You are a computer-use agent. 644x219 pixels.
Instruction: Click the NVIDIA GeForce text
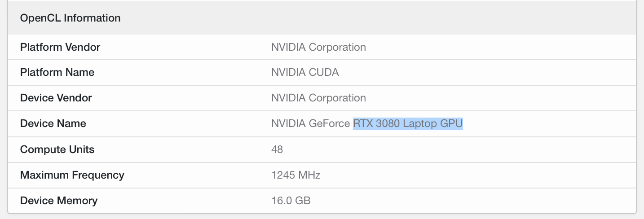click(311, 123)
